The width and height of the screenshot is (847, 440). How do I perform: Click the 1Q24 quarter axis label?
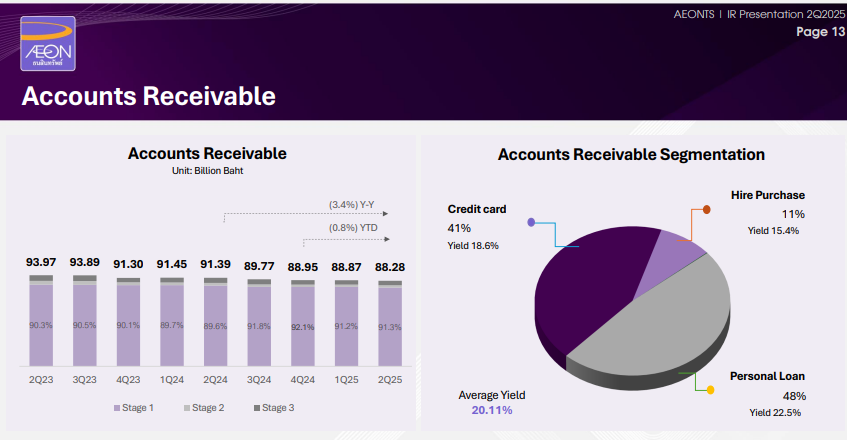[x=172, y=380]
